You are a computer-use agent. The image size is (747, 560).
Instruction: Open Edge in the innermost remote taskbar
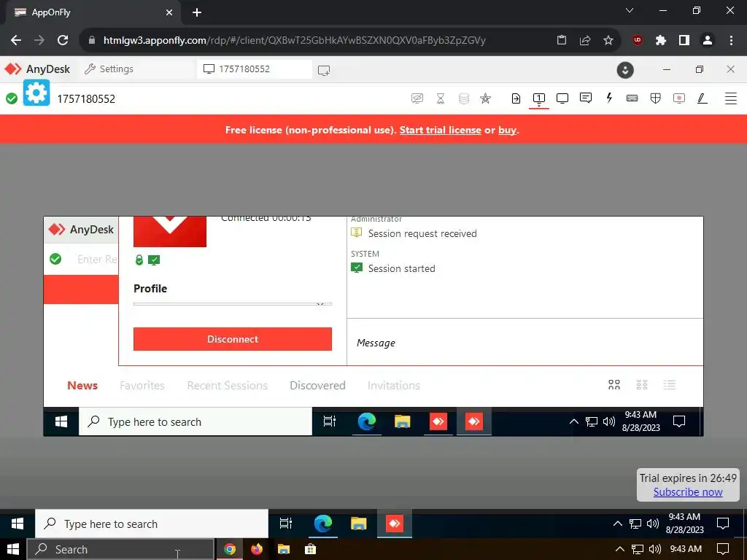tap(367, 421)
